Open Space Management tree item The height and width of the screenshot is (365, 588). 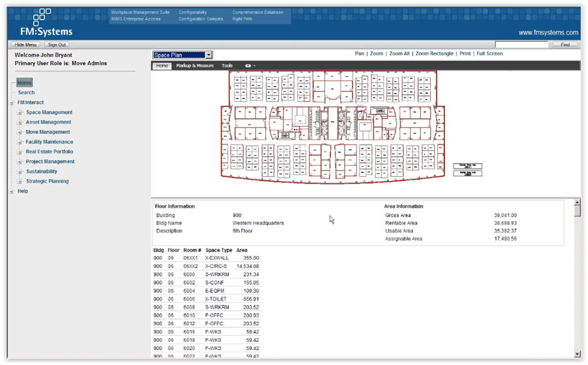(49, 112)
